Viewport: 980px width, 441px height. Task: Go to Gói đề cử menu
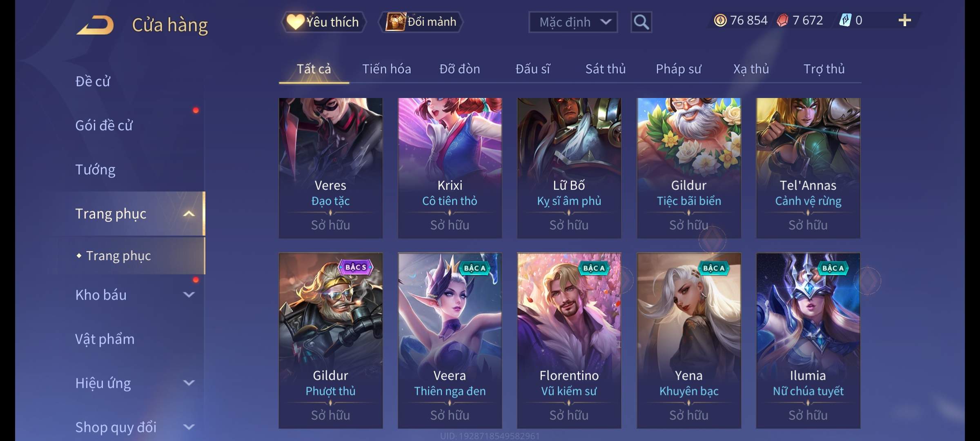pos(104,125)
